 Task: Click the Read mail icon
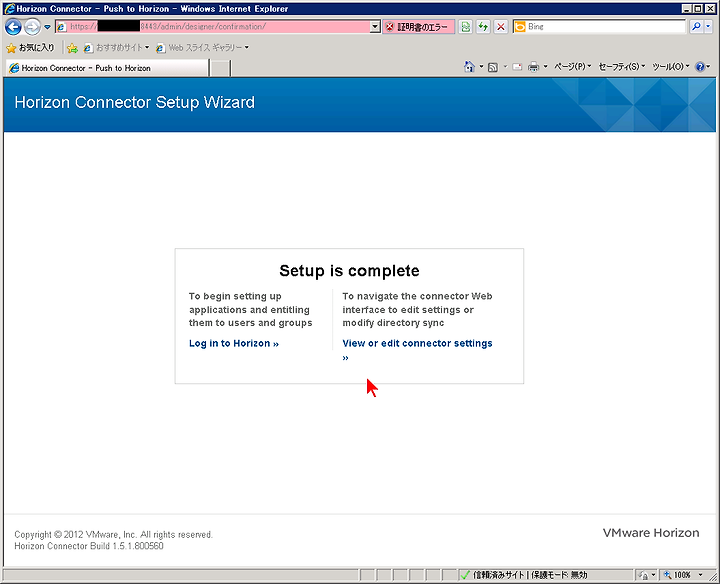518,67
